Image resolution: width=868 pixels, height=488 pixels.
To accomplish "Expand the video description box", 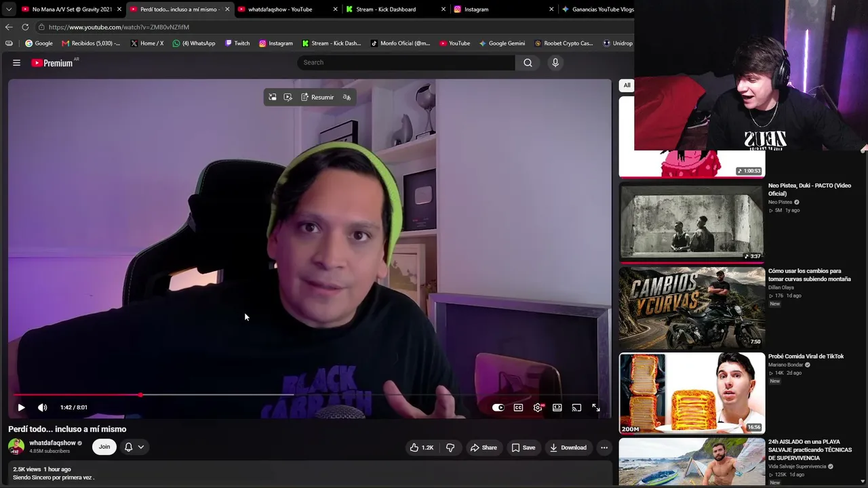I will [311, 473].
